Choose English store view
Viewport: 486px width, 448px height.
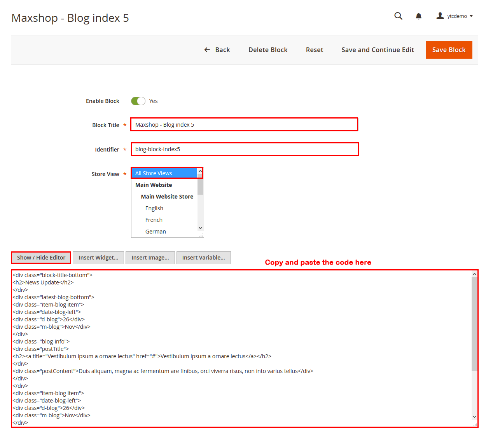(154, 208)
